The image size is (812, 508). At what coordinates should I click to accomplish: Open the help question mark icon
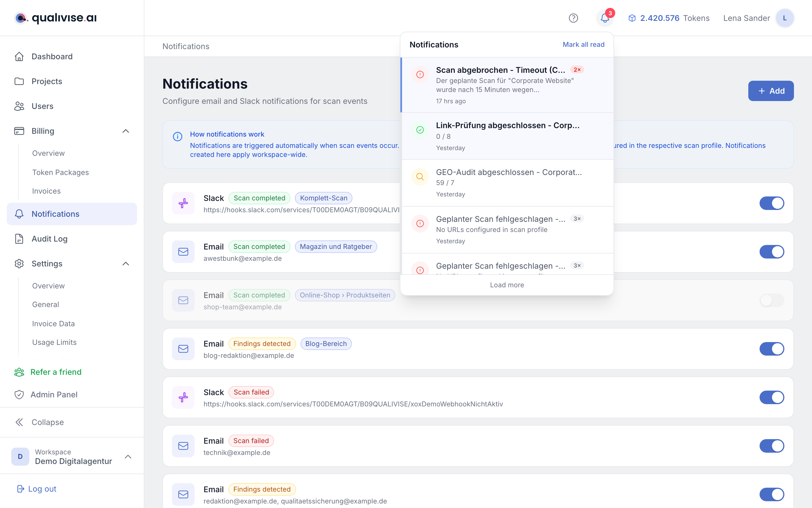click(x=573, y=18)
